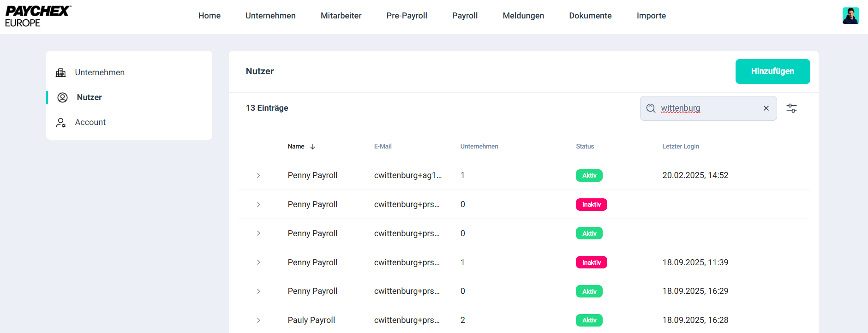
Task: Expand the Pauly Payroll row
Action: point(258,320)
